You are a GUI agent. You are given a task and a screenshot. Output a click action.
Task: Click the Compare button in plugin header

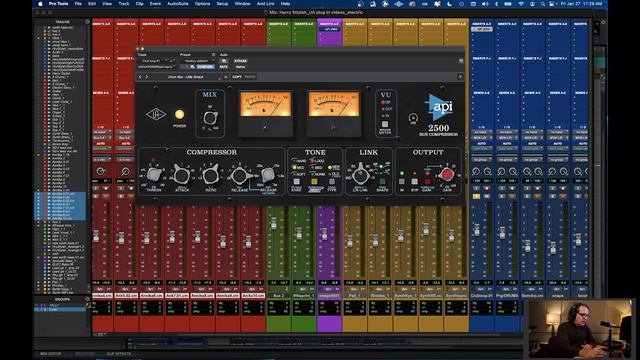point(205,67)
